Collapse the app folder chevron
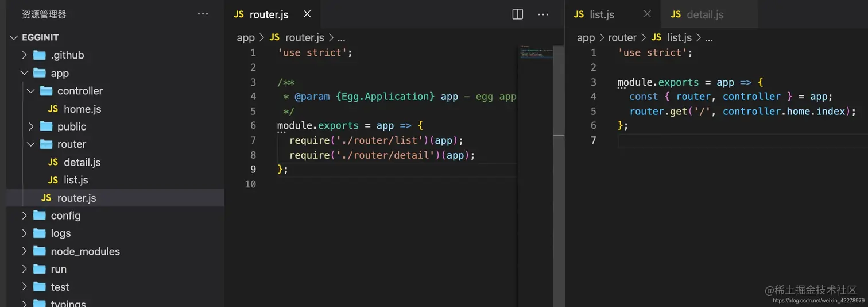The width and height of the screenshot is (868, 307). click(x=24, y=73)
